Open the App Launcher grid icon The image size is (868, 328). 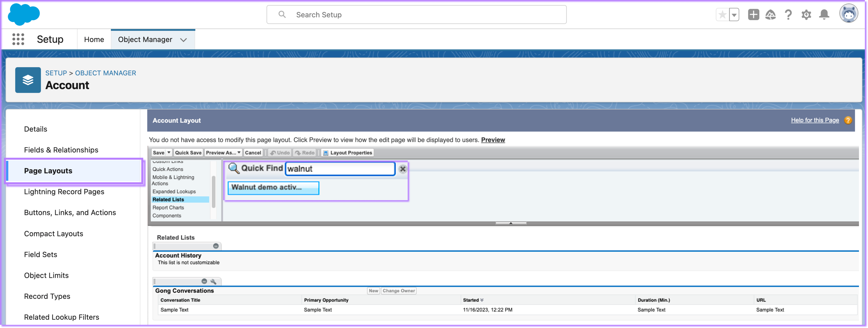(x=18, y=39)
